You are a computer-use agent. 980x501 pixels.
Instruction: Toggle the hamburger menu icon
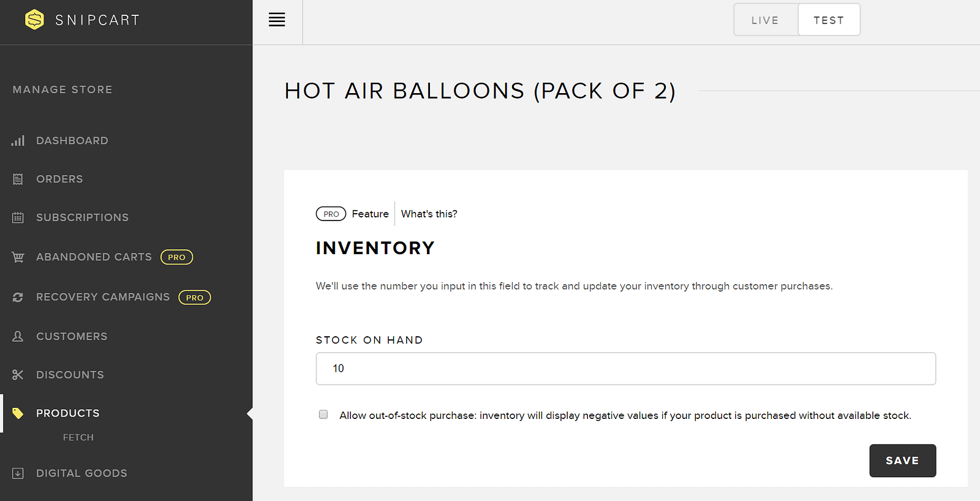coord(277,20)
